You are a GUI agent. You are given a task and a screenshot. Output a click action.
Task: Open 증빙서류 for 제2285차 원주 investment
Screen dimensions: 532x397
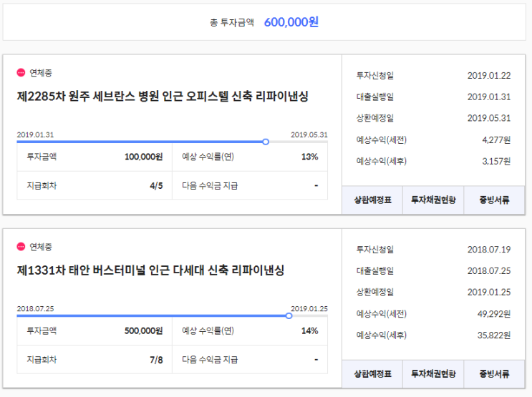pyautogui.click(x=494, y=200)
